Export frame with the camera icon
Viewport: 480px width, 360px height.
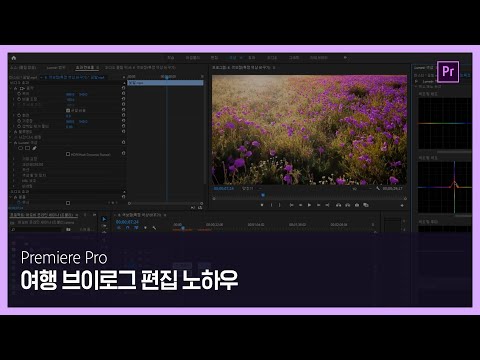[x=357, y=205]
